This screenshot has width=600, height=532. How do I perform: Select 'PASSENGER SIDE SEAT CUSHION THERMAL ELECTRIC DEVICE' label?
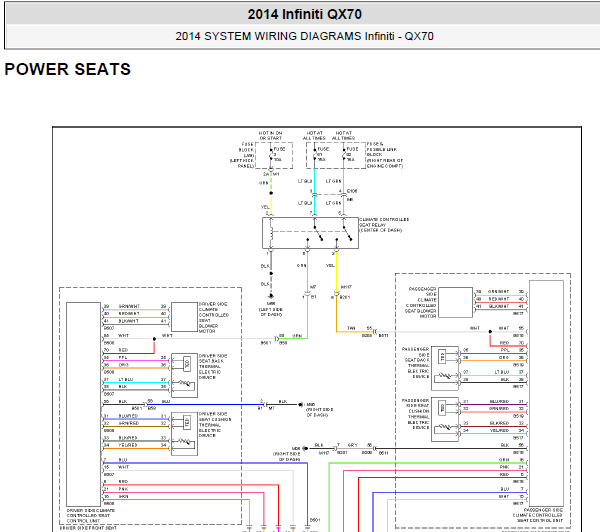click(416, 414)
